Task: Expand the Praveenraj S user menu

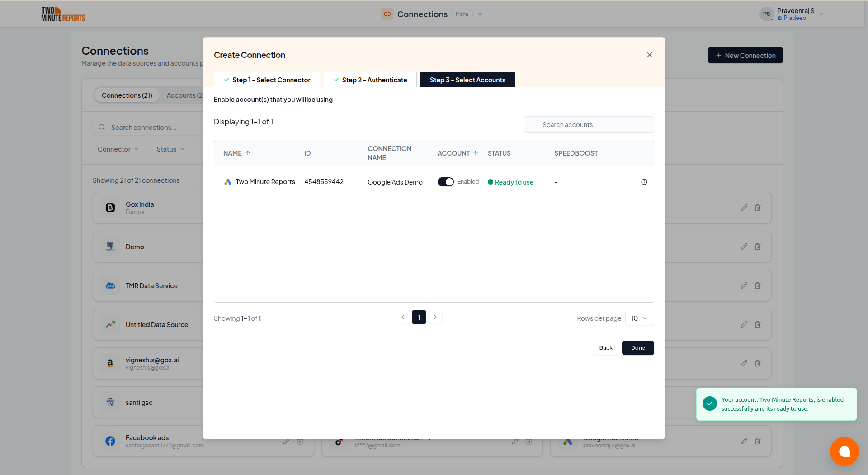Action: (821, 14)
